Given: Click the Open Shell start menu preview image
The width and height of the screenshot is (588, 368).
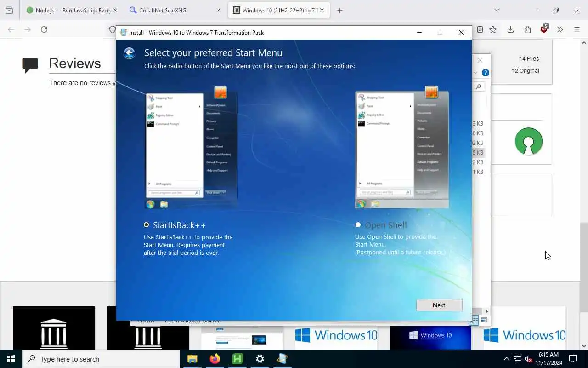Looking at the screenshot, I should tap(402, 147).
